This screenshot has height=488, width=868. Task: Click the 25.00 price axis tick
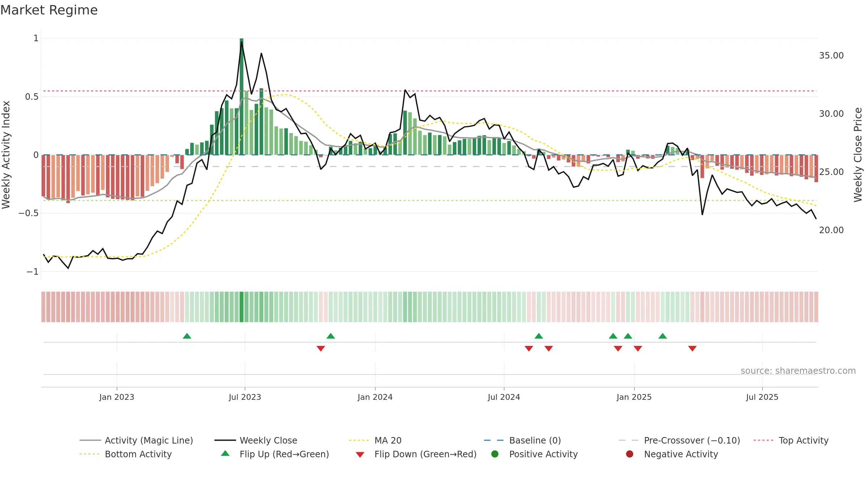831,172
